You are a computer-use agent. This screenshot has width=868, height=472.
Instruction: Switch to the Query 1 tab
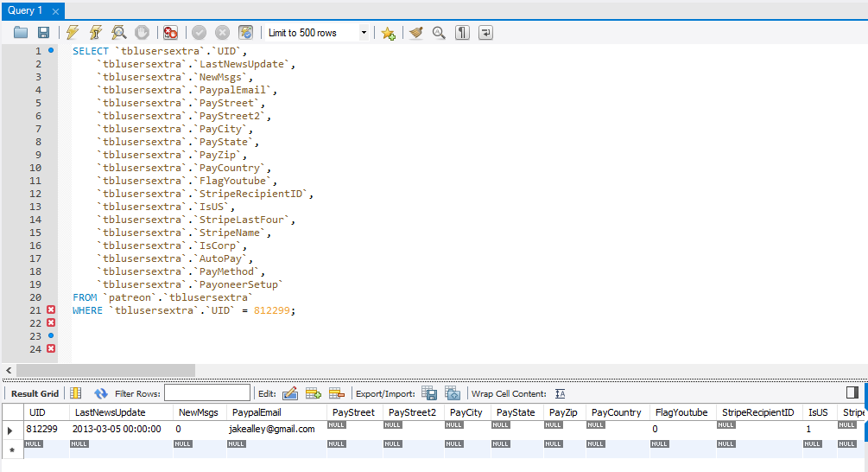click(25, 10)
